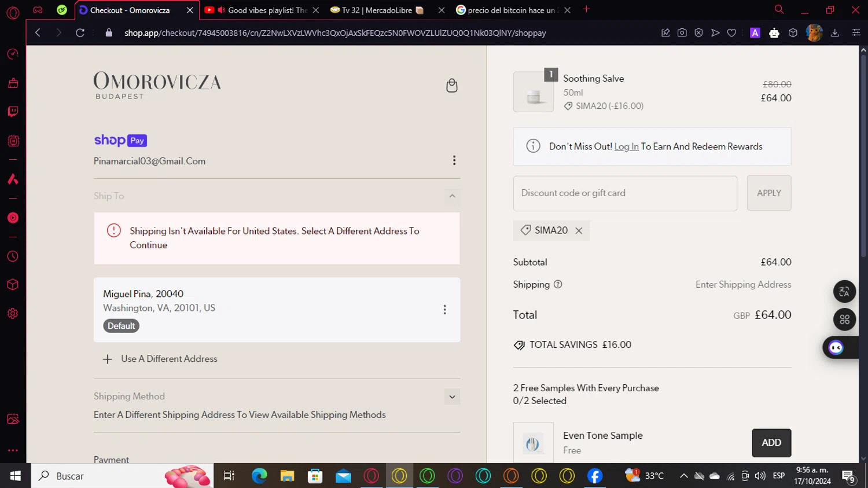Open translate floating button
The height and width of the screenshot is (488, 868).
click(844, 292)
